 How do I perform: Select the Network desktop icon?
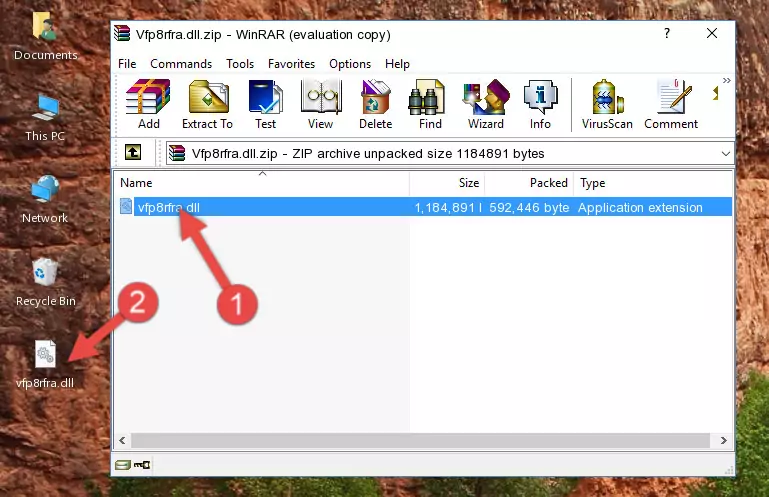coord(45,199)
